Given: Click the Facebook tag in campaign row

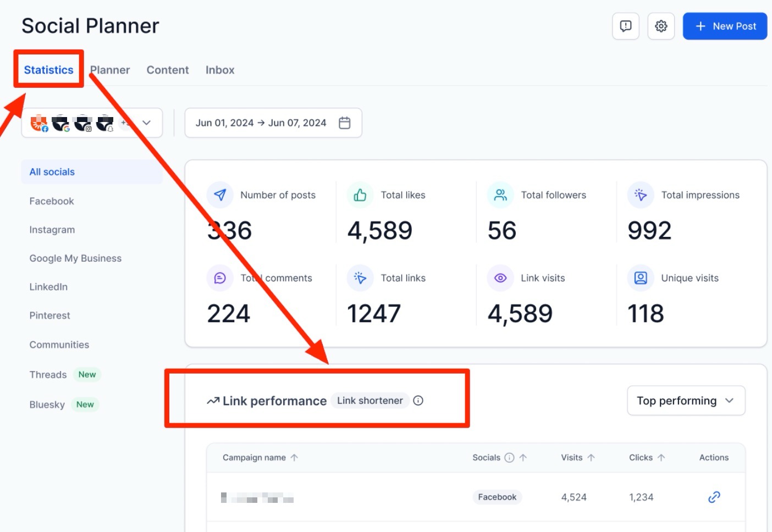Looking at the screenshot, I should (x=497, y=497).
